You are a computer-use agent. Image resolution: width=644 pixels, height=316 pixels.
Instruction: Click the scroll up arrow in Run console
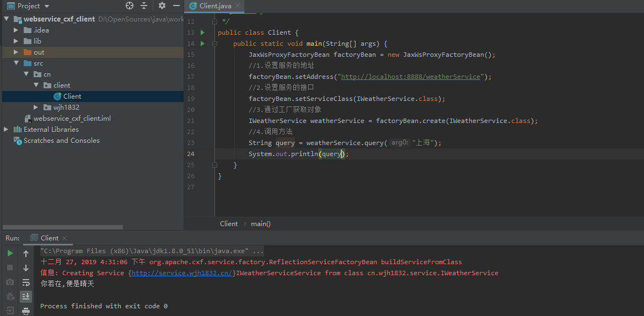tap(26, 254)
